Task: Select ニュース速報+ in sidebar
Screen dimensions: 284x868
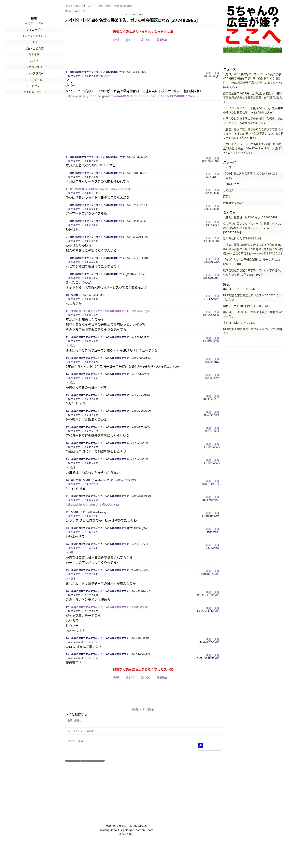Action: pos(34,73)
